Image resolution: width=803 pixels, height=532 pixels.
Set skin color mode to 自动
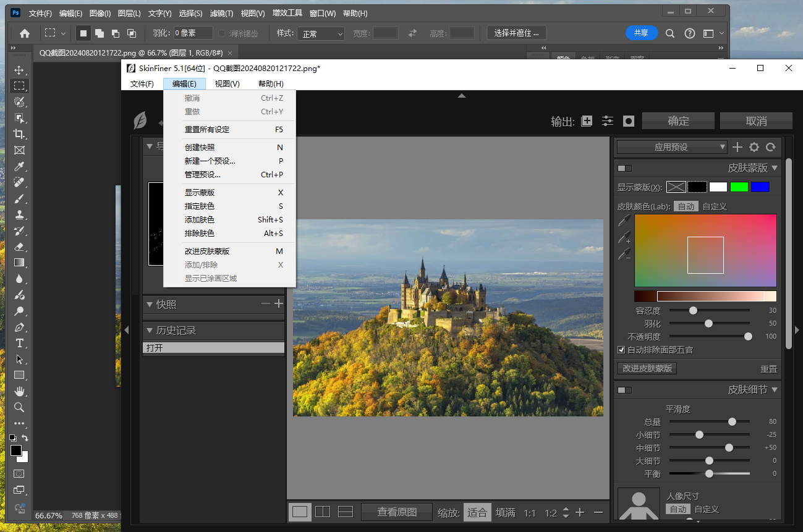coord(686,206)
